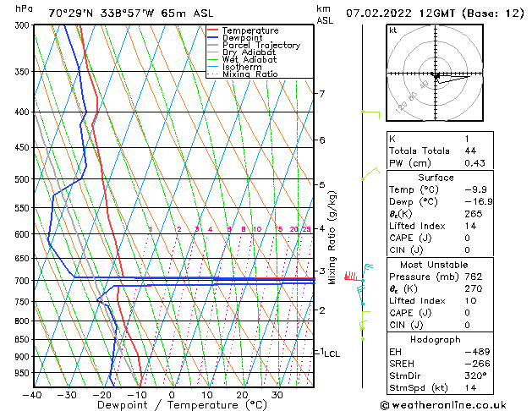The width and height of the screenshot is (532, 411).
Task: Click the surface Temp value -9.9
Action: pyautogui.click(x=475, y=189)
